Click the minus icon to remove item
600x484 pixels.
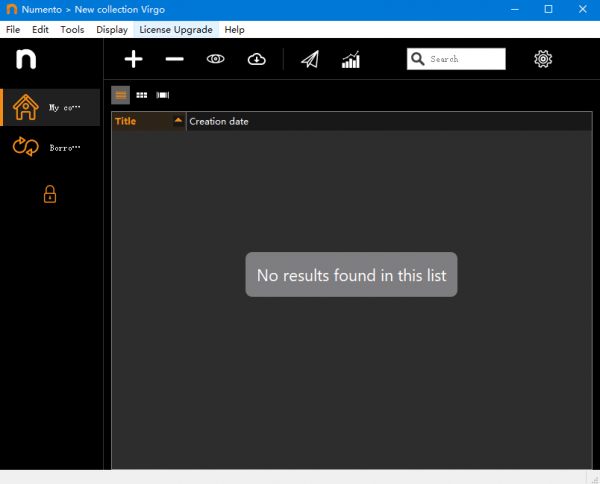174,60
